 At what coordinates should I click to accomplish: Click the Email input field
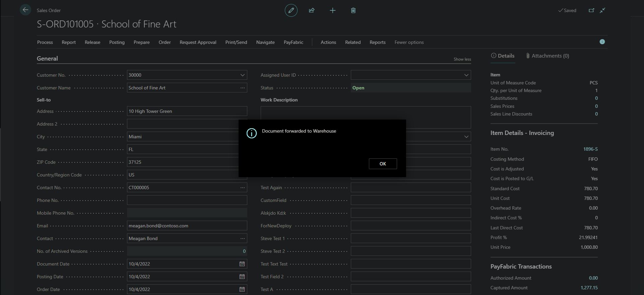click(187, 226)
